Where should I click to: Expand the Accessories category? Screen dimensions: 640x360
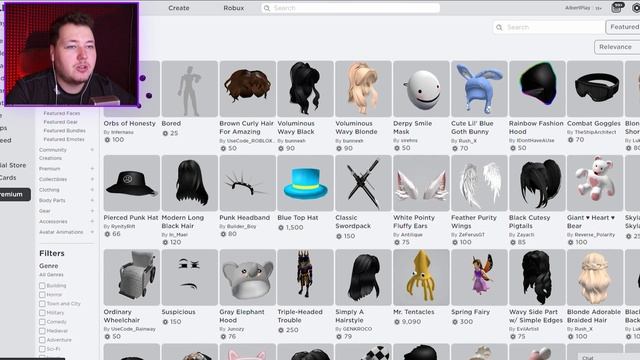(x=92, y=221)
